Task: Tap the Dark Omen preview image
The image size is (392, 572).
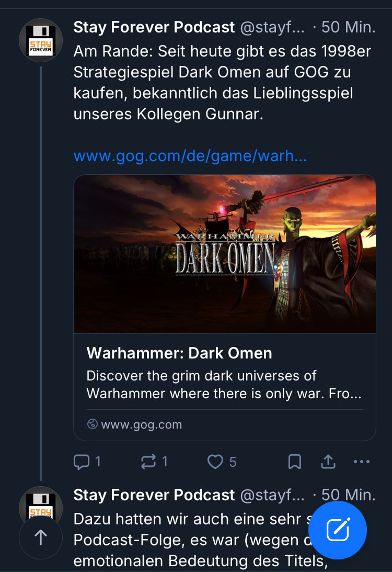Action: pyautogui.click(x=225, y=254)
